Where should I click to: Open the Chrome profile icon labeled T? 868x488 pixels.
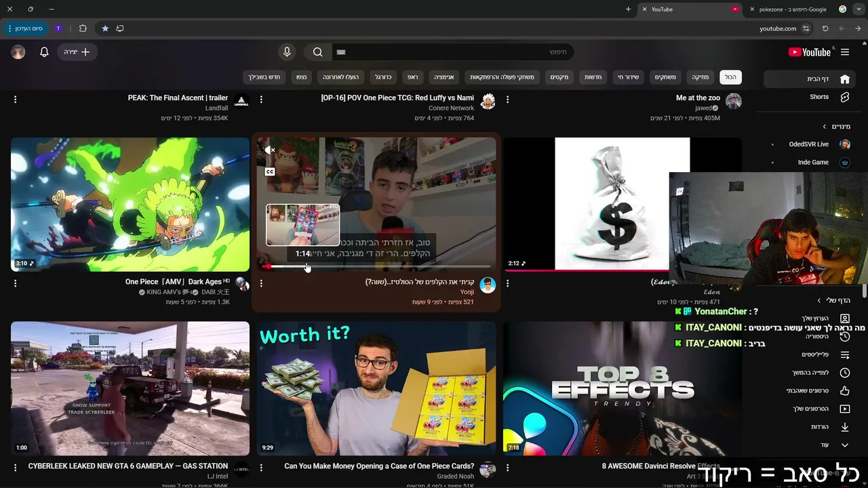point(58,28)
